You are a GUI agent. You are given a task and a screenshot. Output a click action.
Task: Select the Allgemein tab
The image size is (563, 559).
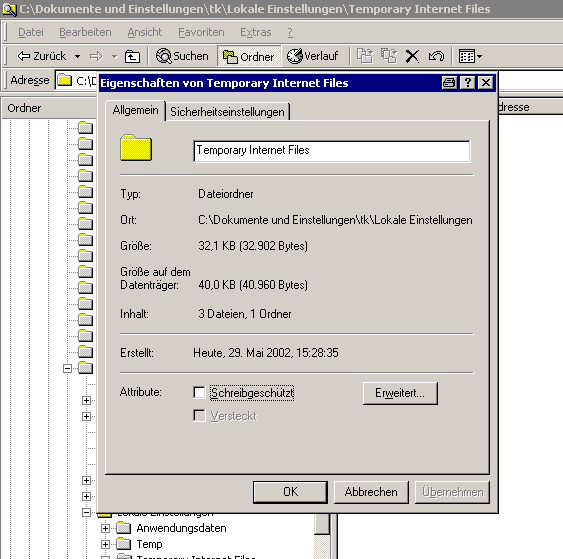[x=135, y=110]
